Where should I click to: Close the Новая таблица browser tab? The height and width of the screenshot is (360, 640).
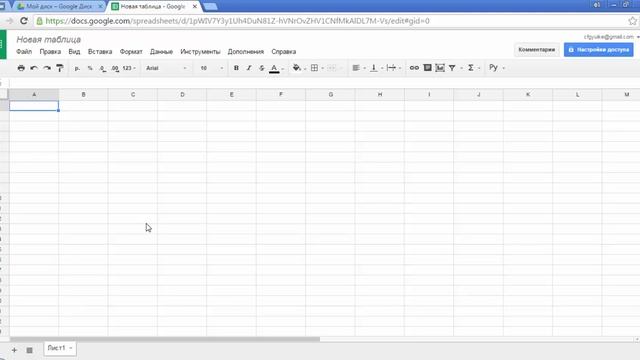tap(195, 7)
